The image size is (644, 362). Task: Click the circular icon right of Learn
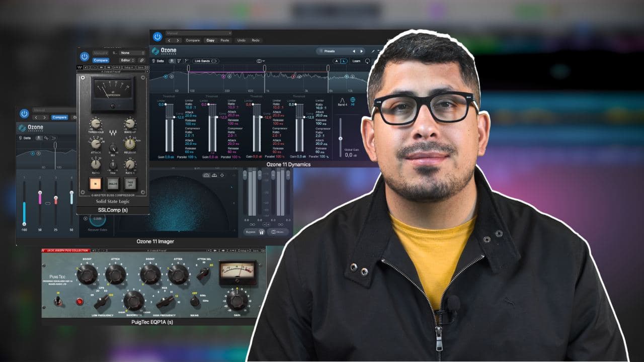pyautogui.click(x=367, y=61)
